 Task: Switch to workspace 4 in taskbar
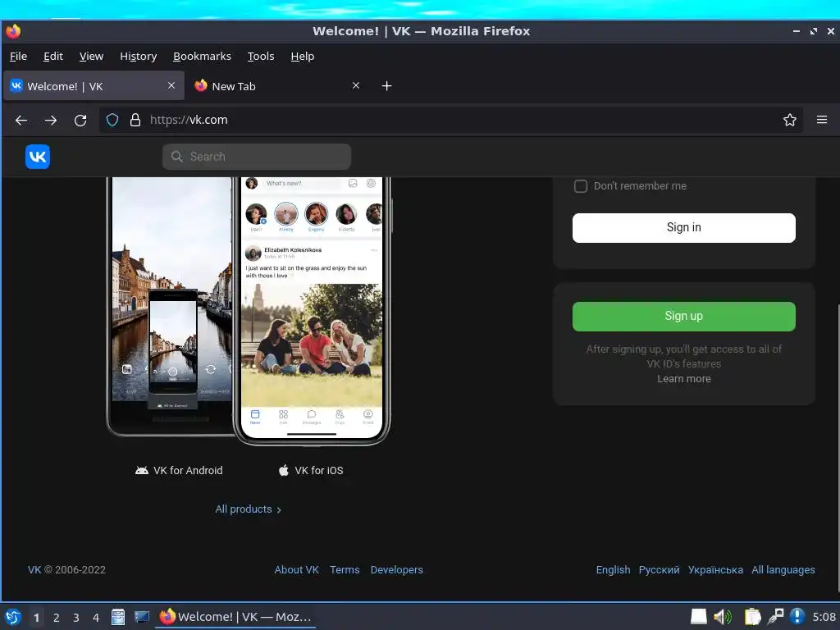(x=96, y=618)
